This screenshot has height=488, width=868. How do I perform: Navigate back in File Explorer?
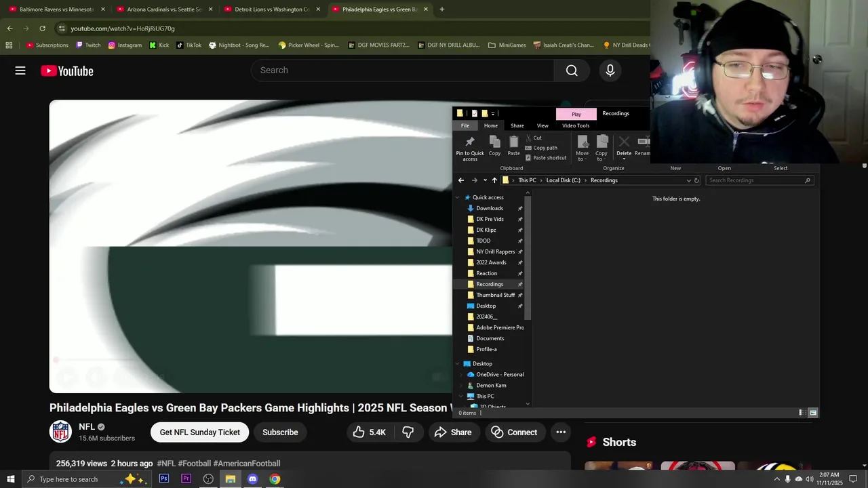coord(461,180)
